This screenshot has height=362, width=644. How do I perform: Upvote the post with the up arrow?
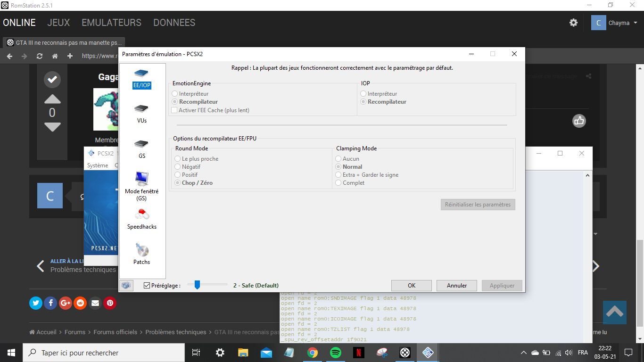point(52,99)
